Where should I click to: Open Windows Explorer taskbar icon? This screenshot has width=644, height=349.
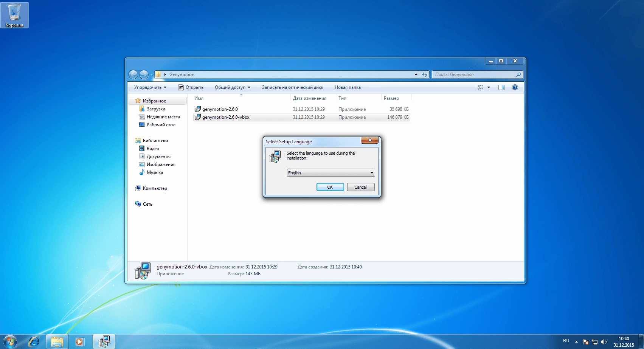click(57, 342)
